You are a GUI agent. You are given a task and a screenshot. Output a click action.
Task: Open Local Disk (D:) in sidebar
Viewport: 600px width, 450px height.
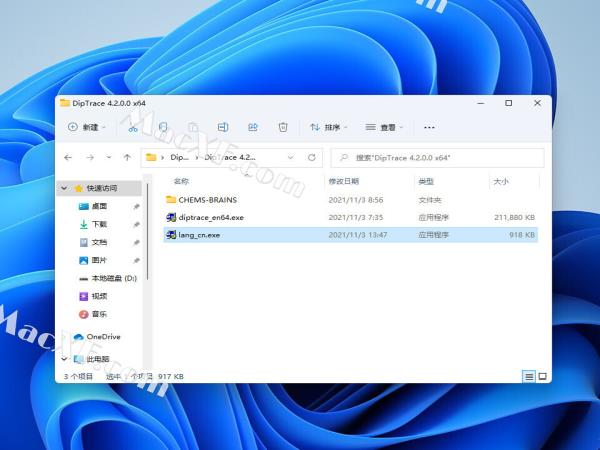tap(114, 278)
